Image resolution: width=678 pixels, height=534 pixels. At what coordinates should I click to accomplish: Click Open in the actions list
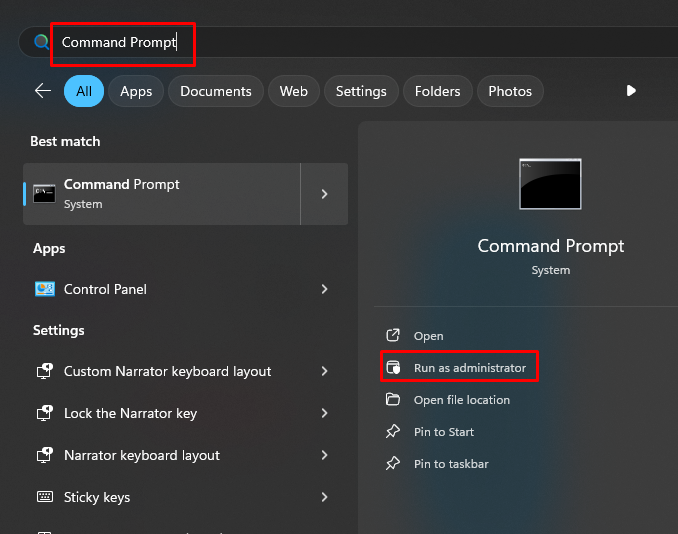click(x=428, y=336)
